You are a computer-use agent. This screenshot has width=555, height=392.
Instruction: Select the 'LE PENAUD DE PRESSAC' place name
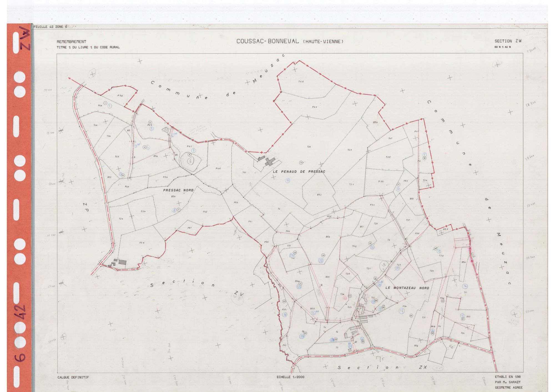pyautogui.click(x=299, y=172)
